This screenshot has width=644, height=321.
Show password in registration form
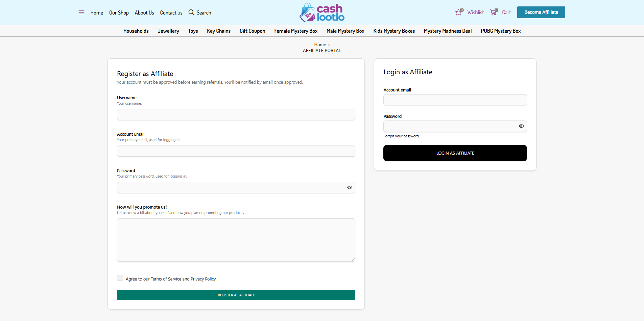coord(349,188)
